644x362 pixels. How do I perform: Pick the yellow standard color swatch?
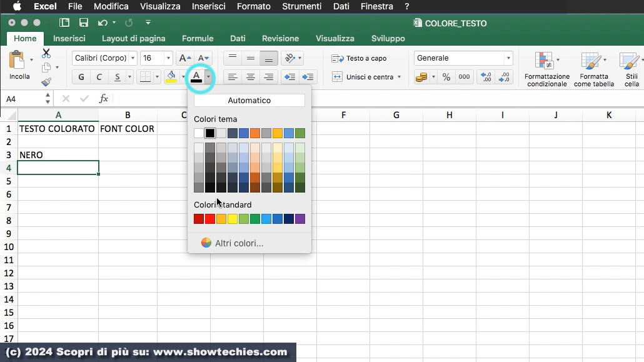(233, 219)
